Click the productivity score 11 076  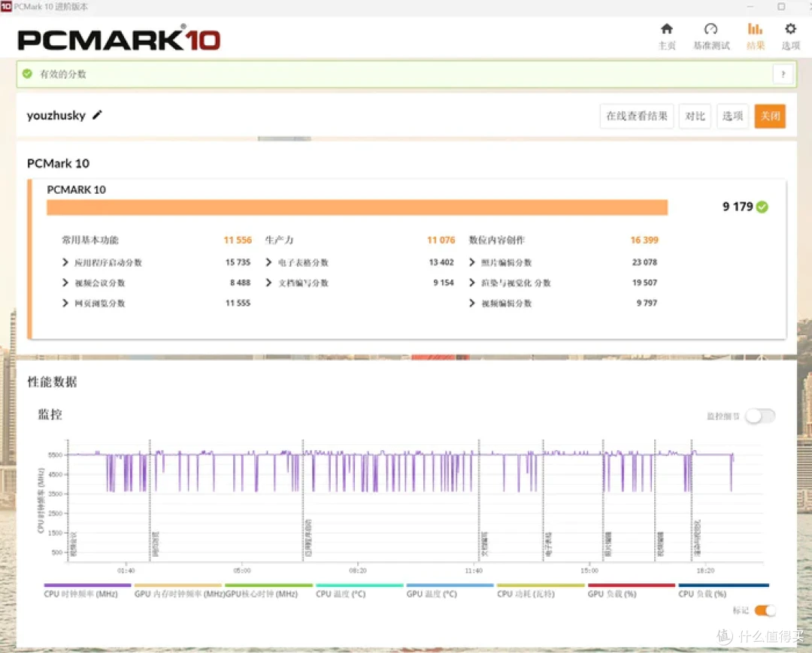[441, 240]
